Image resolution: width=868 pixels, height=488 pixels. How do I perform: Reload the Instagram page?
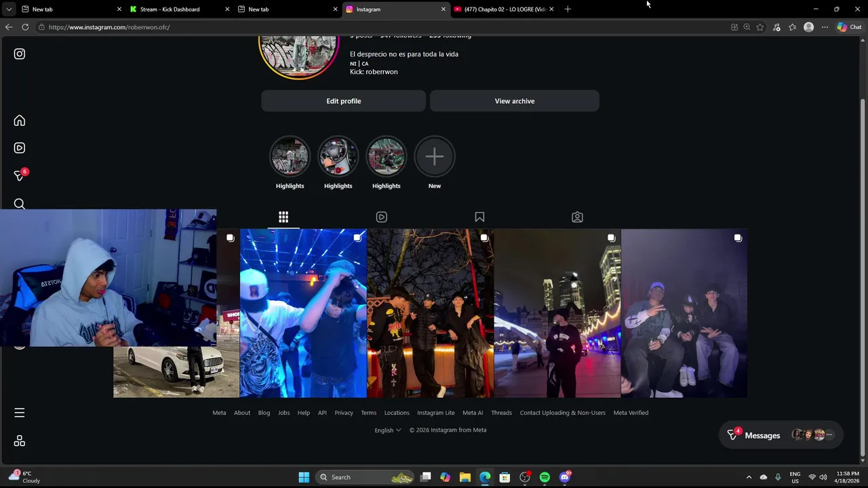coord(25,27)
